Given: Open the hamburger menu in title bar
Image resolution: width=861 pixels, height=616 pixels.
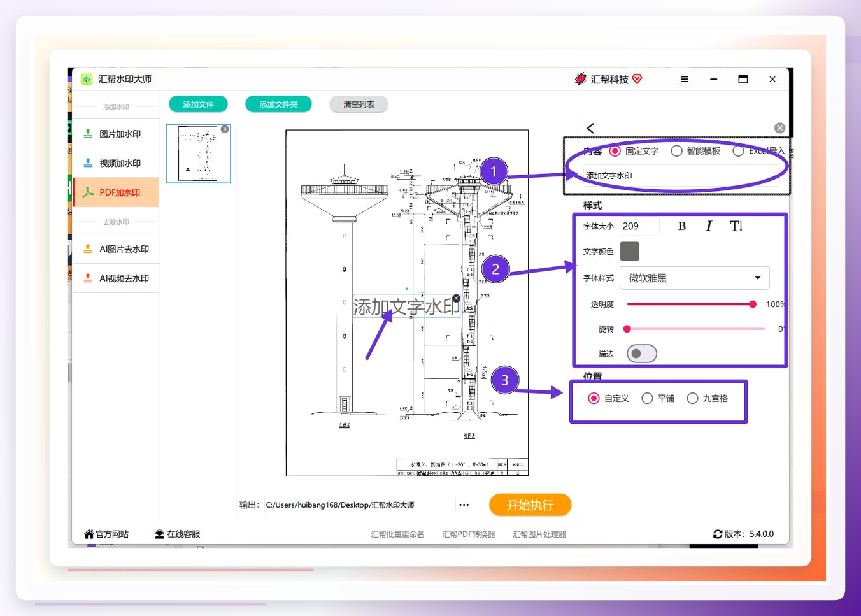Looking at the screenshot, I should (x=684, y=79).
